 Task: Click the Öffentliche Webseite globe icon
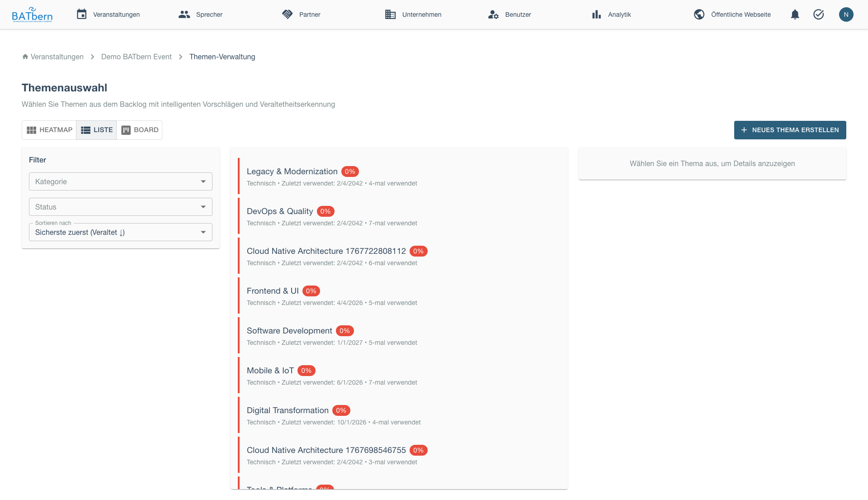699,14
